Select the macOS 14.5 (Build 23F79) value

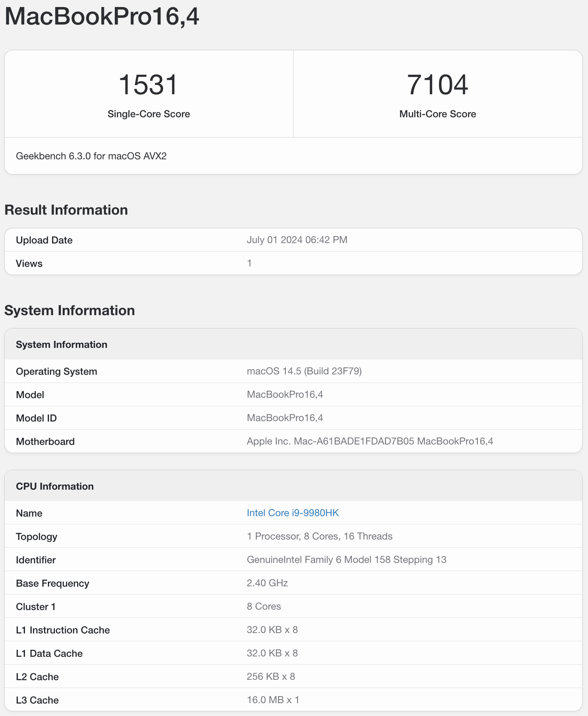click(x=304, y=371)
